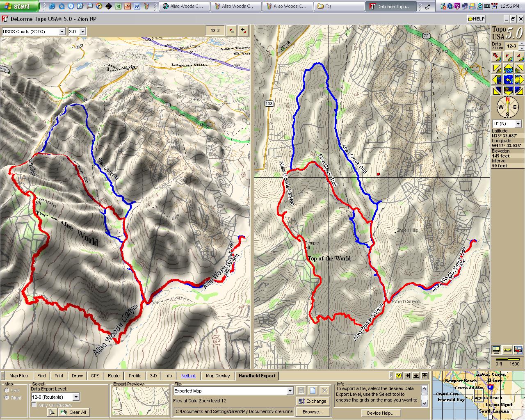Click the Browse... button
The height and width of the screenshot is (420, 525).
[313, 412]
